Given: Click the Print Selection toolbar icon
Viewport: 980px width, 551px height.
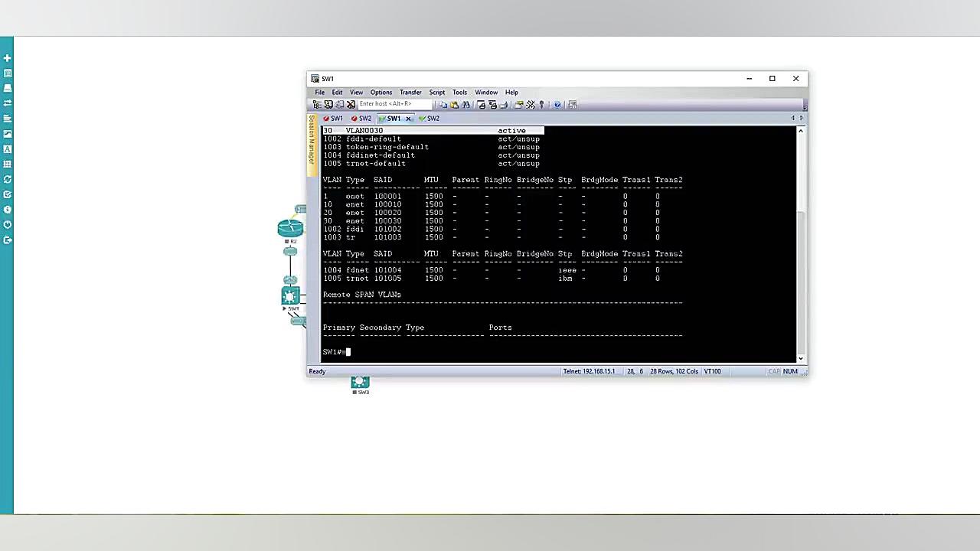Looking at the screenshot, I should pyautogui.click(x=492, y=105).
